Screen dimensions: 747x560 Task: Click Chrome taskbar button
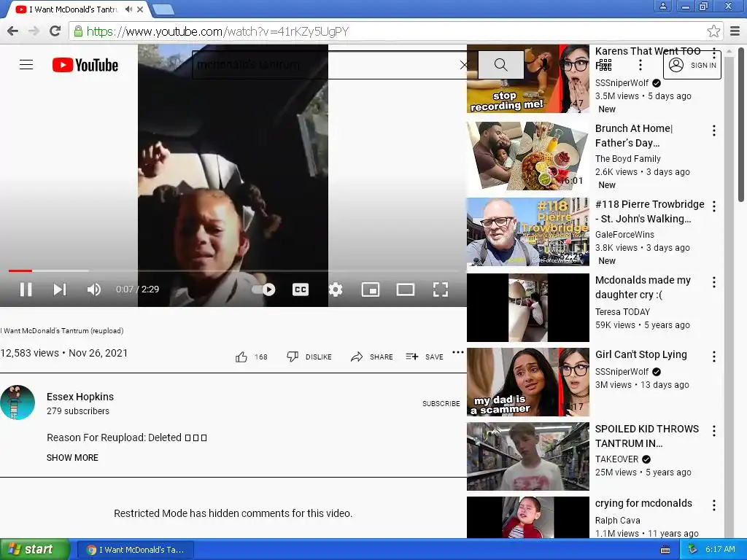pos(135,550)
